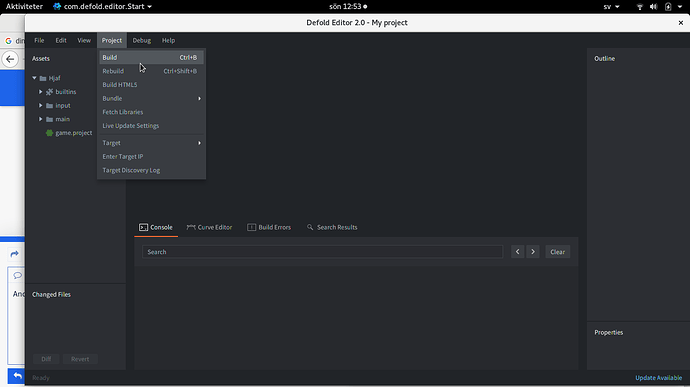Expand the builtins folder
Screen dimensions: 690x387
tap(40, 92)
